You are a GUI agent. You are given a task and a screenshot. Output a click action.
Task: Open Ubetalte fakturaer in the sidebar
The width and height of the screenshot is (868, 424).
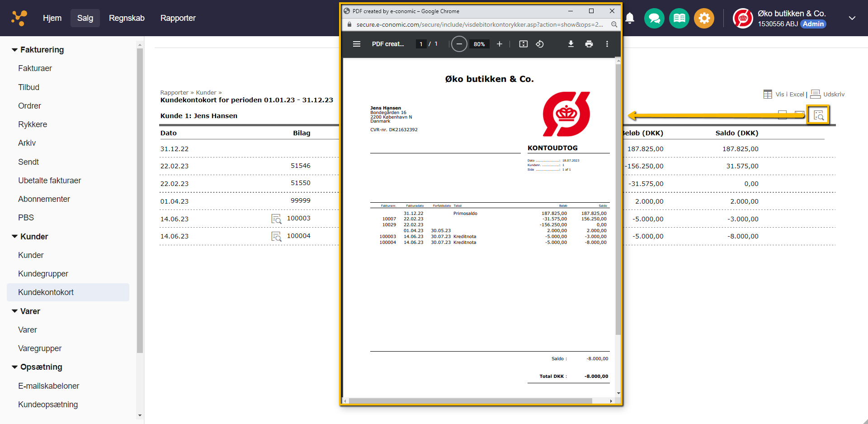(x=49, y=181)
